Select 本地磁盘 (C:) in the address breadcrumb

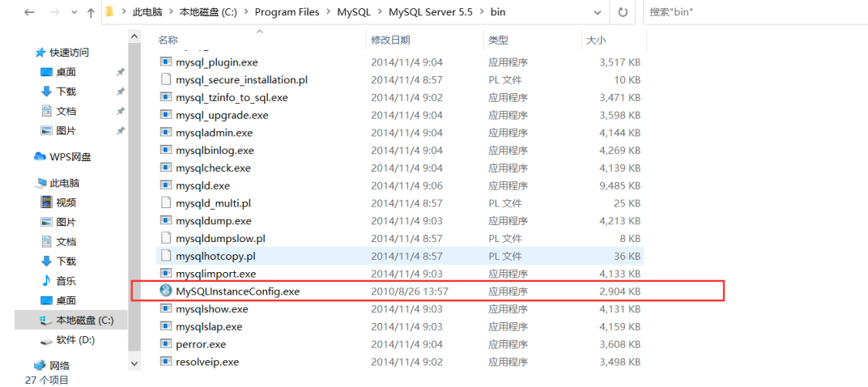click(x=208, y=12)
